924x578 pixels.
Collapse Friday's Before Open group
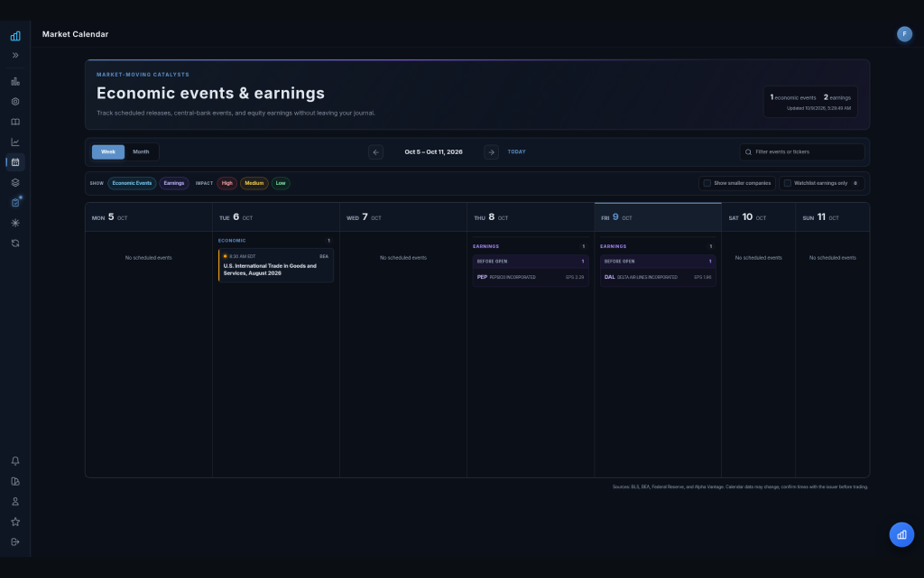point(658,261)
